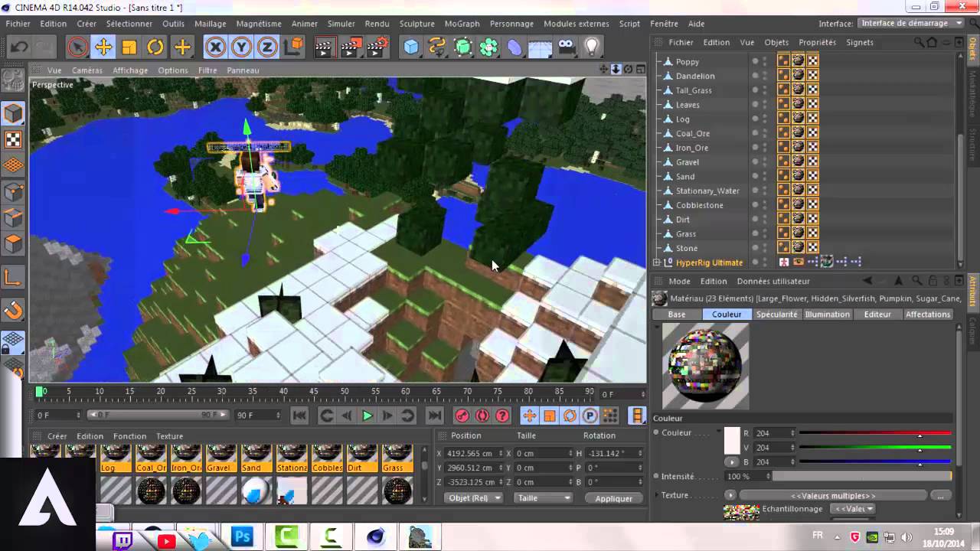Toggle parameter keyframe recording
This screenshot has height=551, width=980.
pyautogui.click(x=590, y=416)
